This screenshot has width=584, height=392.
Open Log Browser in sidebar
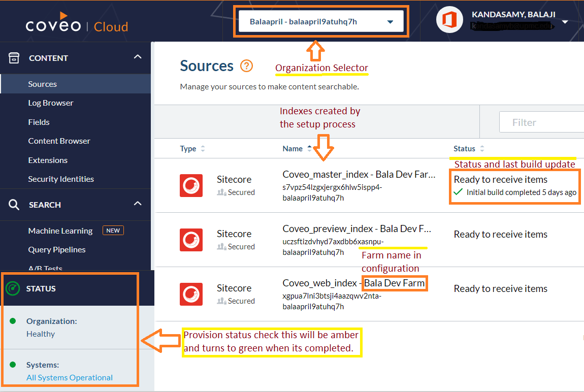point(51,103)
